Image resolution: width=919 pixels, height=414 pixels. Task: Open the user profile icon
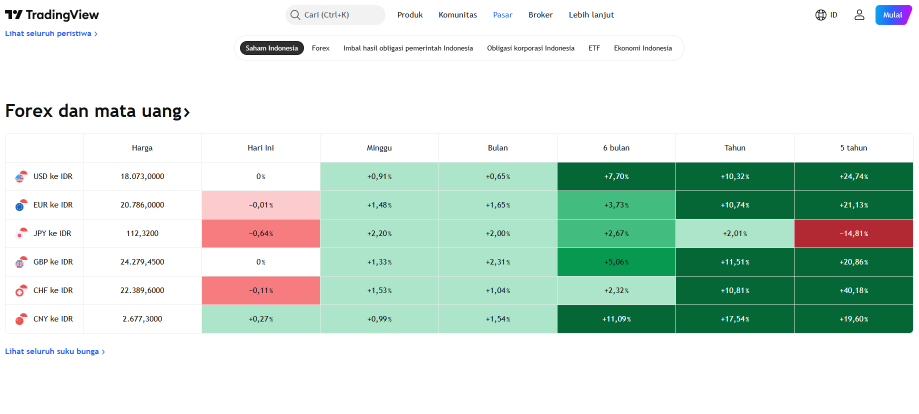click(859, 15)
